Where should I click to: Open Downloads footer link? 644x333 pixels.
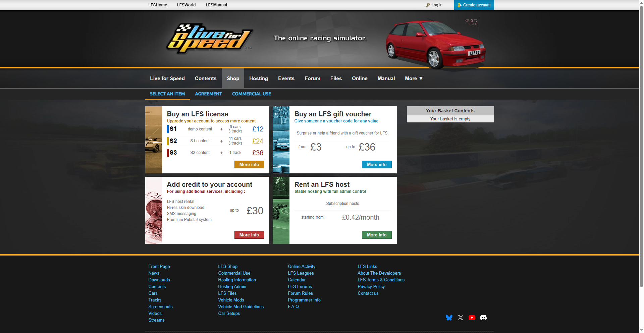click(159, 280)
